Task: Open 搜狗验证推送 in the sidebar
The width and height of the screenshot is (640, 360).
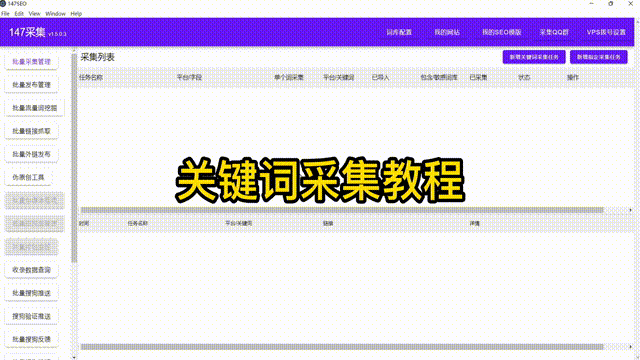Action: pyautogui.click(x=31, y=316)
